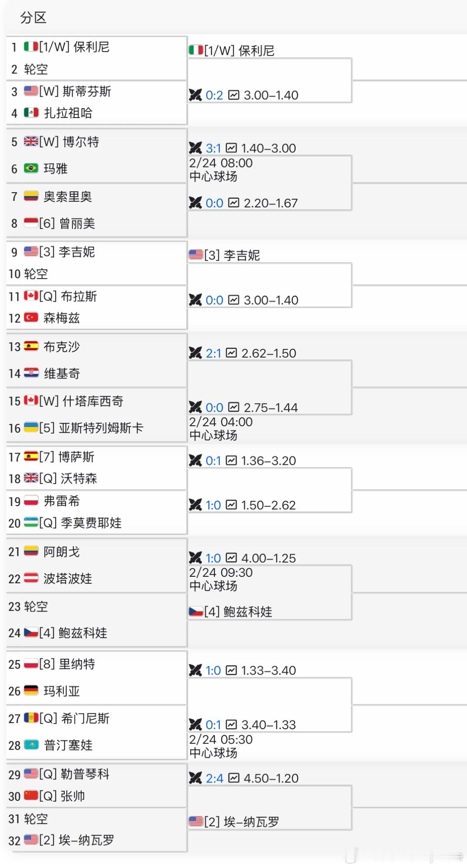Click the 1:0 score beside 4.00–1.25
Viewport: 467px width, 868px height.
click(213, 558)
